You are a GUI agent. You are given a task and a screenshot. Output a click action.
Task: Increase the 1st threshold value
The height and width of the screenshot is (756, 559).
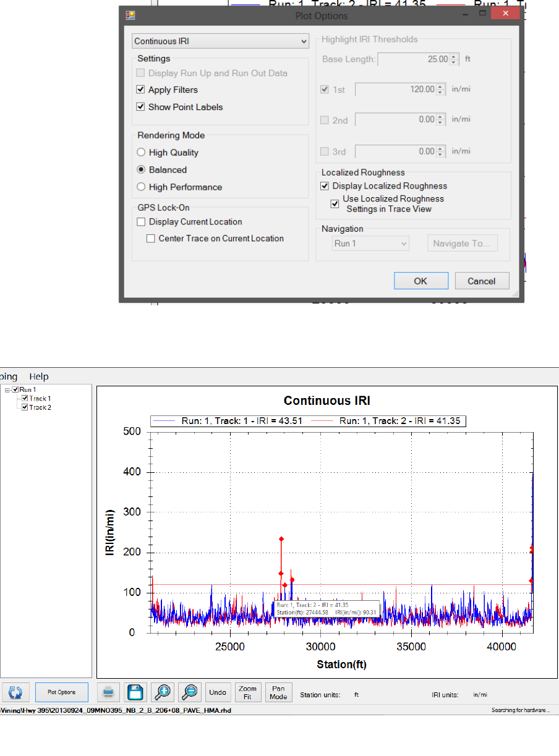[x=440, y=87]
